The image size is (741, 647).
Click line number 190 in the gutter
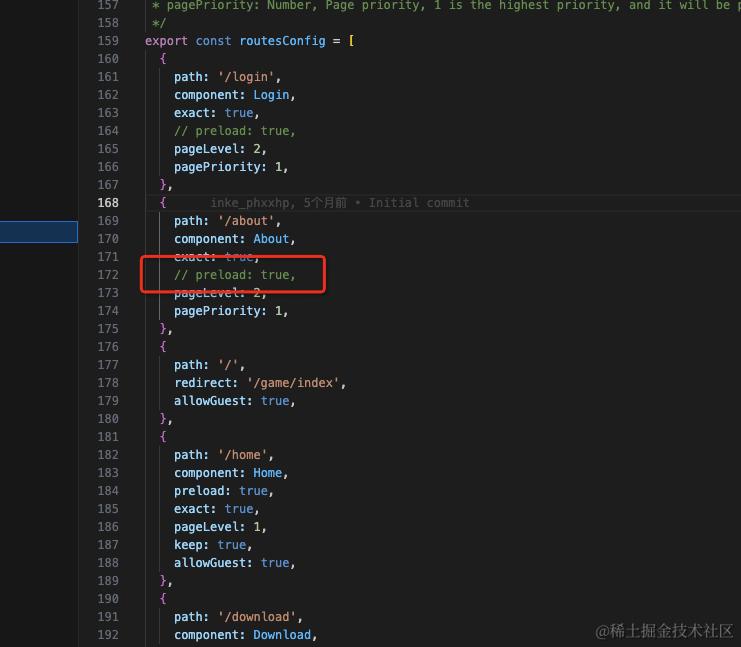(108, 599)
